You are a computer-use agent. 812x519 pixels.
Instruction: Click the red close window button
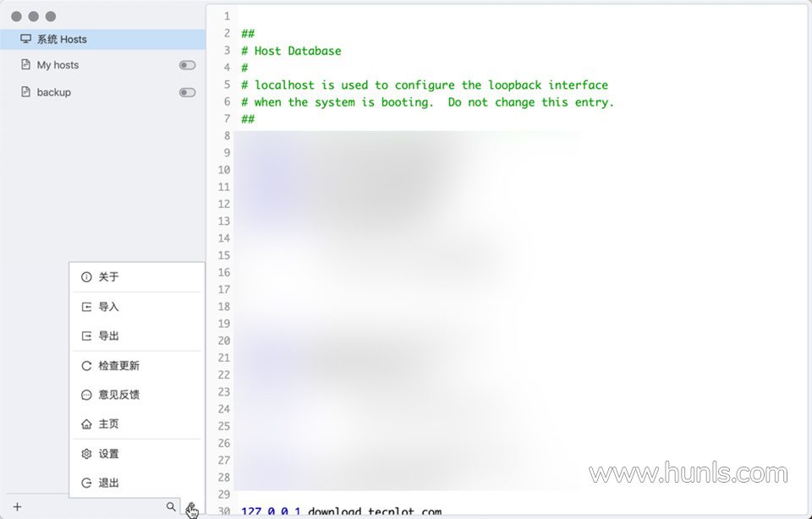click(x=17, y=17)
